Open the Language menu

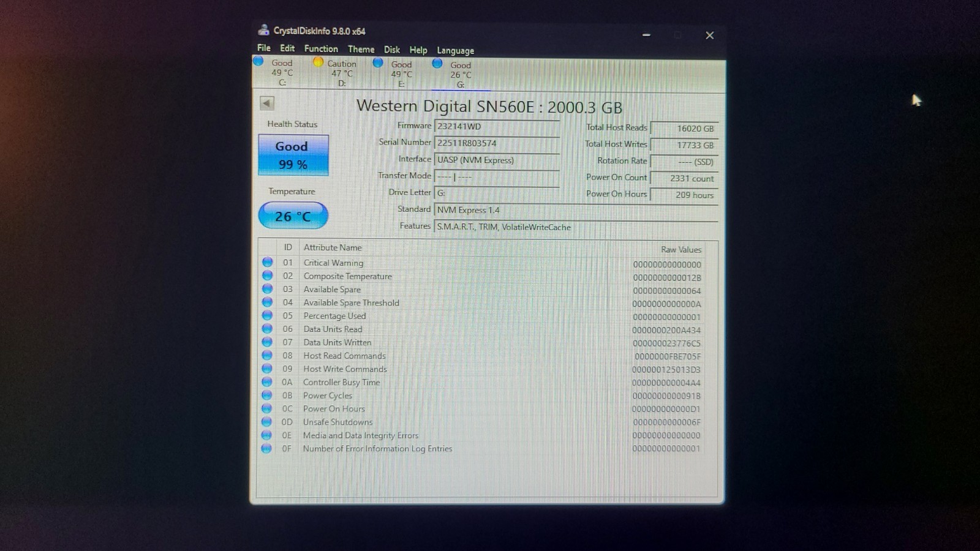click(x=455, y=51)
